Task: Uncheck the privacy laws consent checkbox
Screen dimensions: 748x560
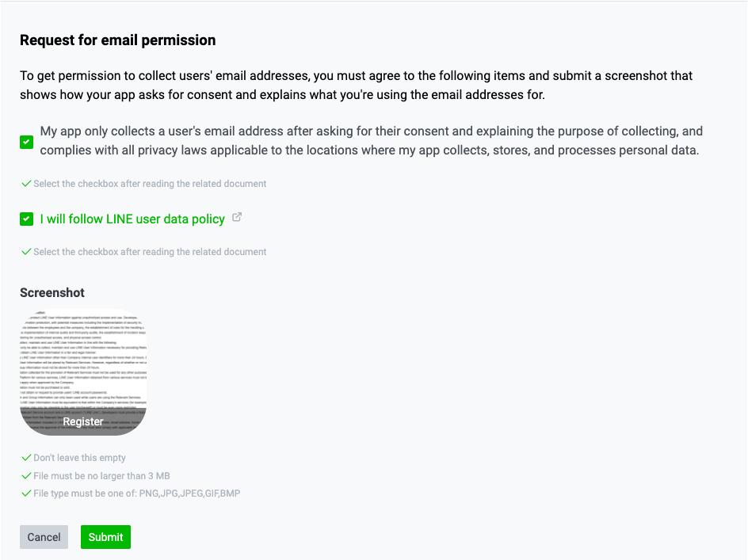Action: point(27,142)
